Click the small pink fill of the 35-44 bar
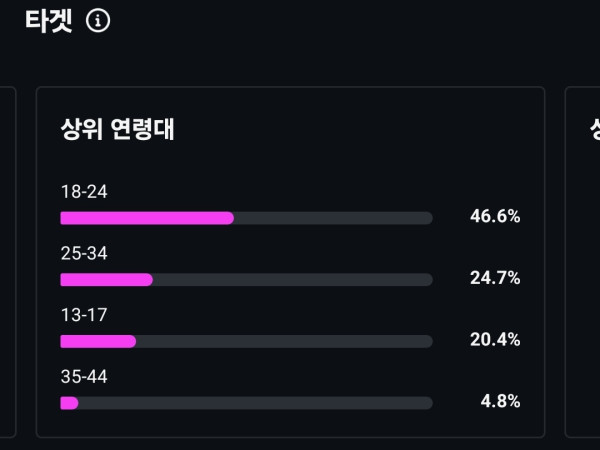Screen dimensions: 600x450 pyautogui.click(x=69, y=403)
